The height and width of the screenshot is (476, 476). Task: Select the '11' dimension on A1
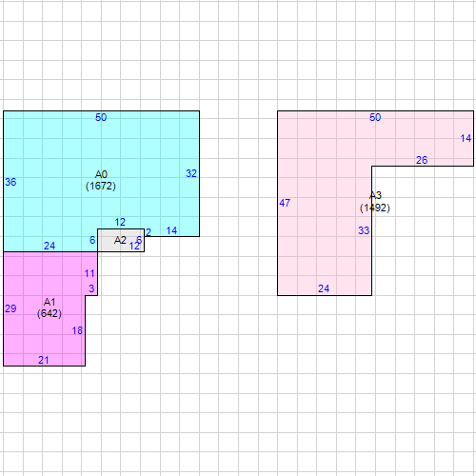[89, 273]
